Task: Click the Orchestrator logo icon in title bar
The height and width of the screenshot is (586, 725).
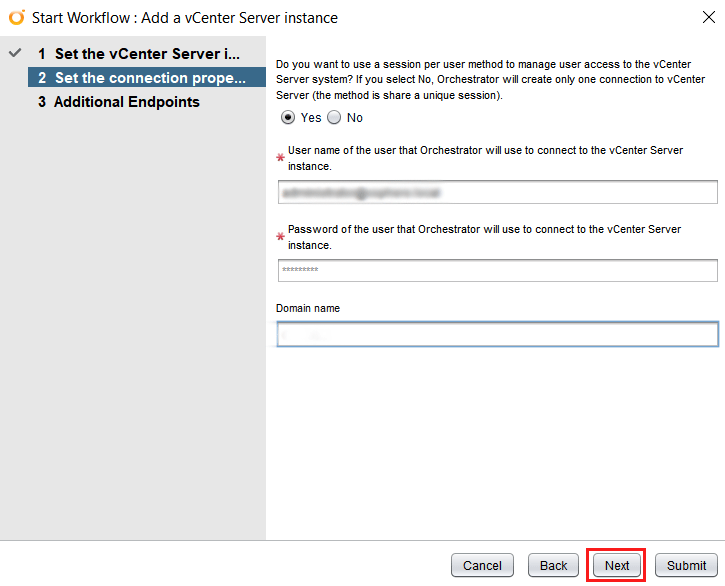Action: pyautogui.click(x=17, y=18)
